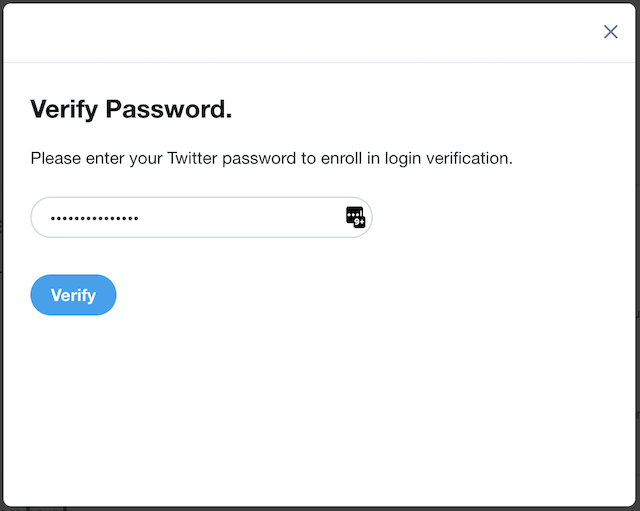Close the Verify Password dialog
This screenshot has height=511, width=640.
coord(611,32)
